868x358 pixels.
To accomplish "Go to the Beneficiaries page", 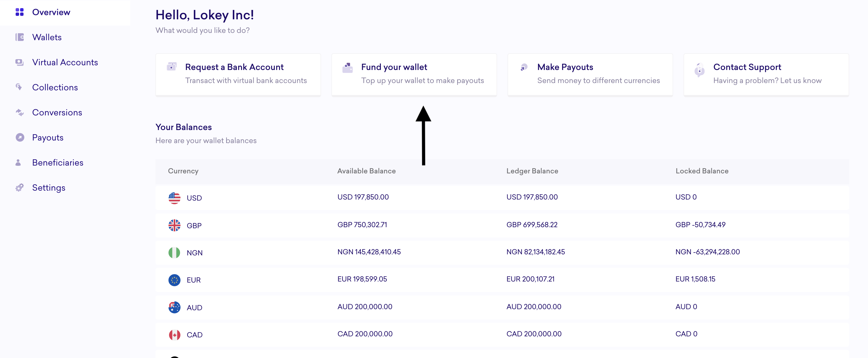I will [58, 163].
